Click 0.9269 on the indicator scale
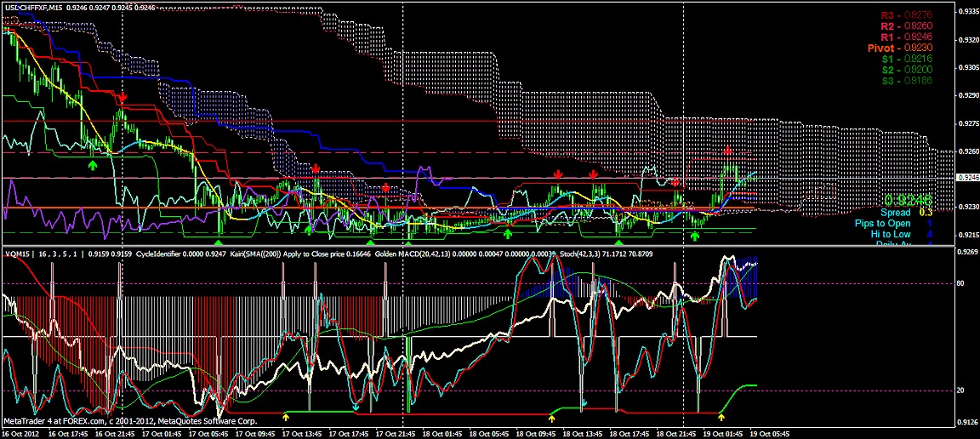Image resolution: width=980 pixels, height=439 pixels. click(x=966, y=253)
